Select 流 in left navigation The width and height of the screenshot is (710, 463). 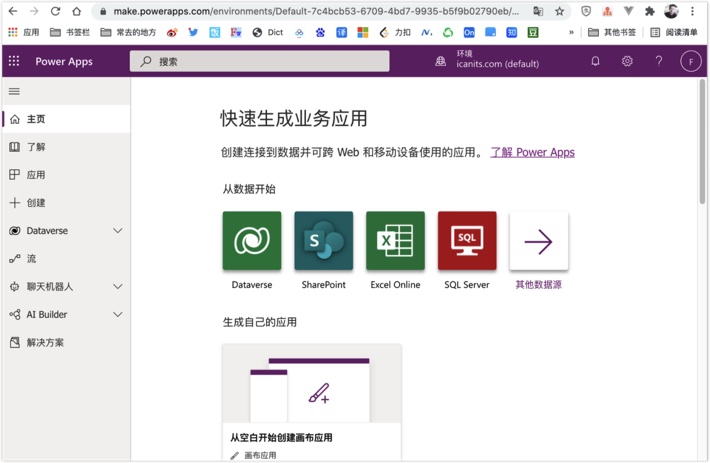point(66,258)
